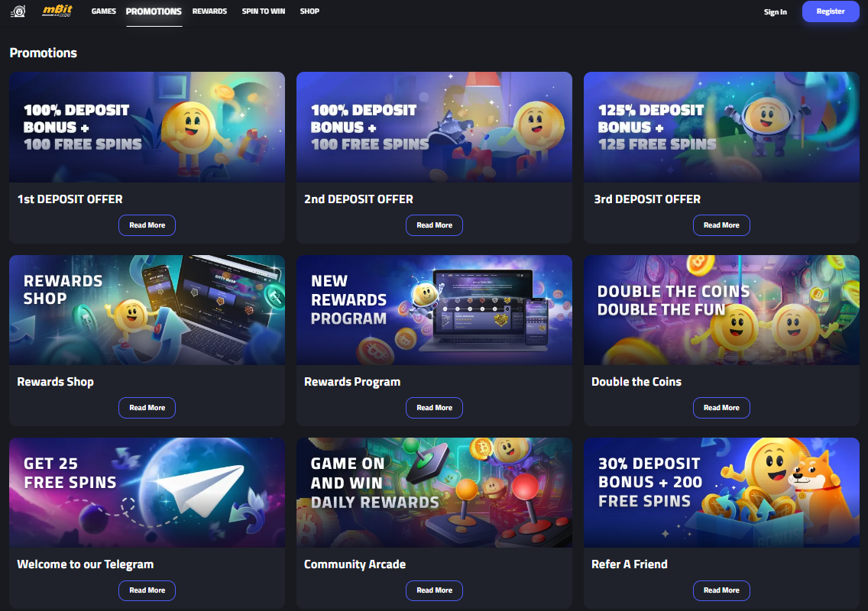The width and height of the screenshot is (868, 611).
Task: Click the New Rewards Program banner
Action: click(x=435, y=310)
